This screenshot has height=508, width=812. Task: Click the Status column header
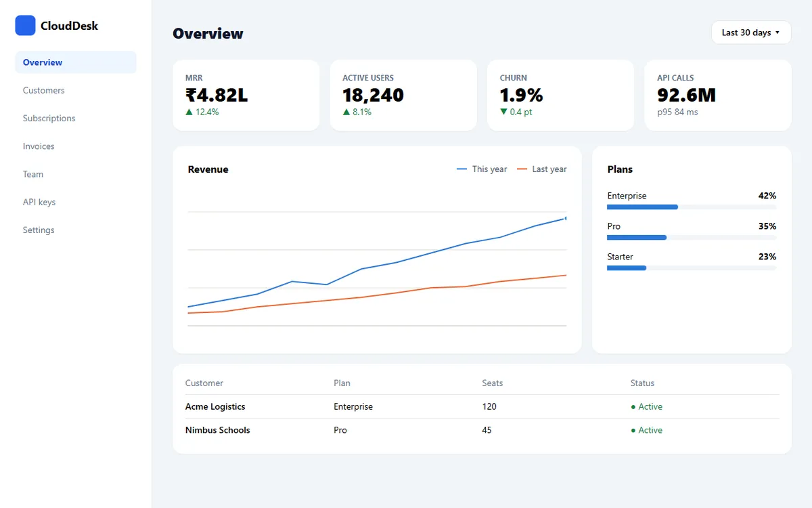point(643,383)
